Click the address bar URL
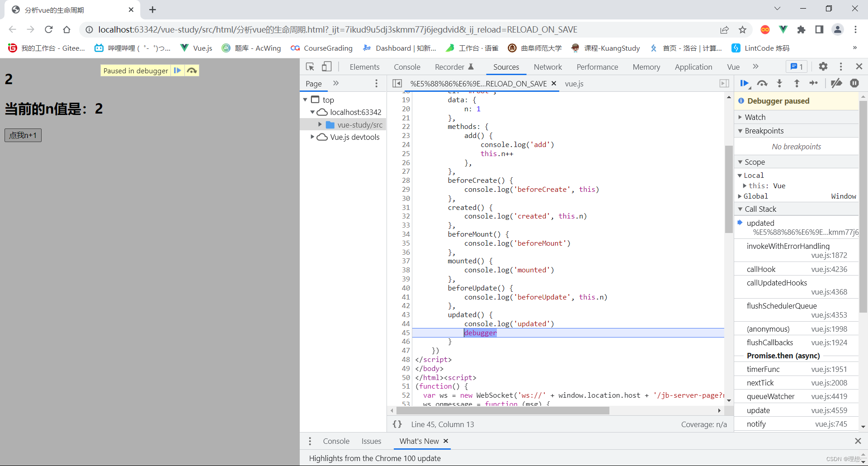This screenshot has width=868, height=466. tap(337, 29)
